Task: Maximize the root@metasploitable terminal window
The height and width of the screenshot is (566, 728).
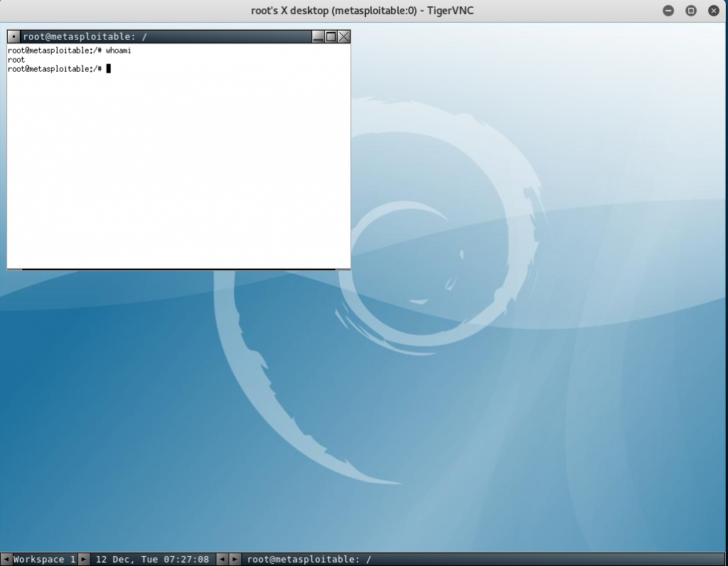Action: point(331,37)
